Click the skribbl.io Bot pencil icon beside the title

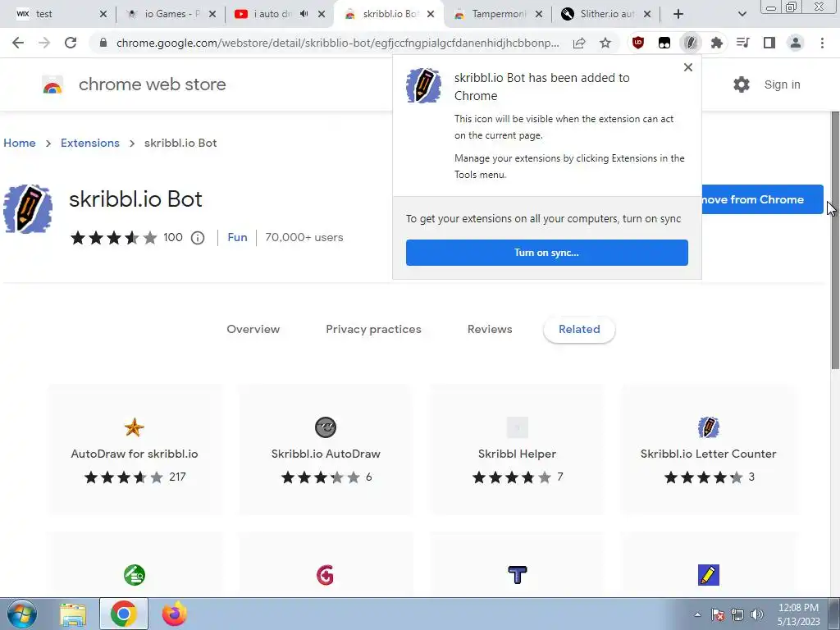tap(28, 209)
